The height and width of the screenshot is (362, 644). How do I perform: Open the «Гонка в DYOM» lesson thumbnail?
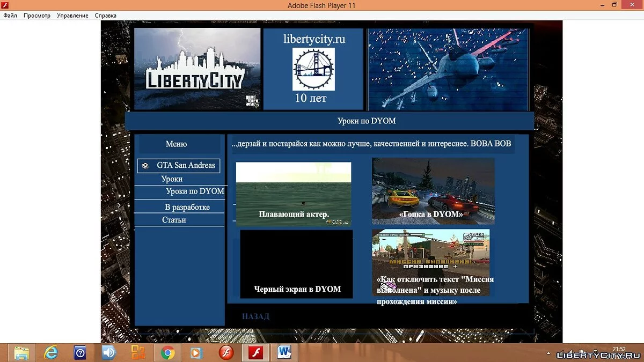pos(433,191)
